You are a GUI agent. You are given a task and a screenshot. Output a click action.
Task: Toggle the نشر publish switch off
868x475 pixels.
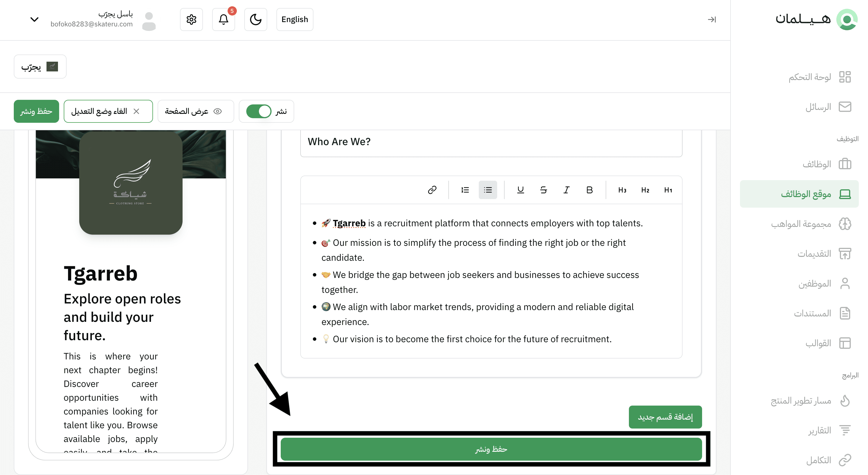tap(258, 111)
